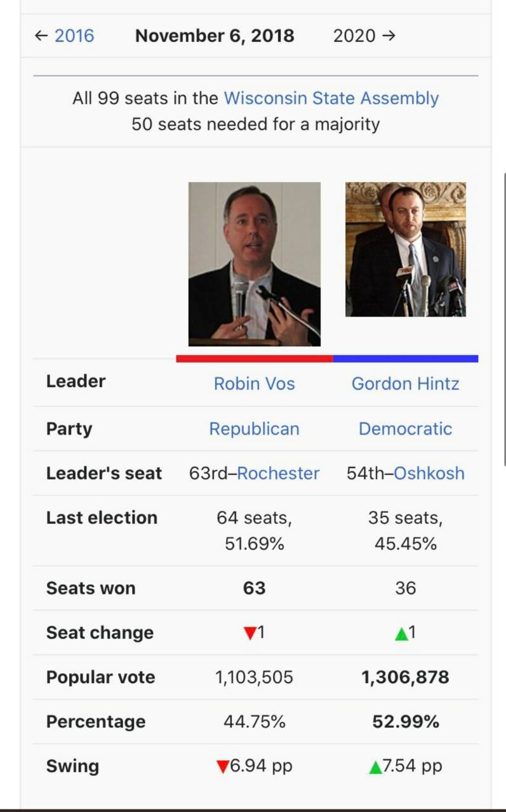The height and width of the screenshot is (812, 506).
Task: Click the Gordon Hintz name link
Action: tap(406, 384)
